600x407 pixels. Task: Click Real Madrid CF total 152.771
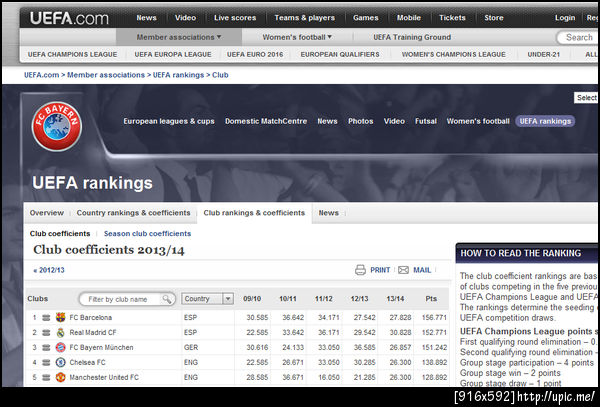pyautogui.click(x=434, y=332)
